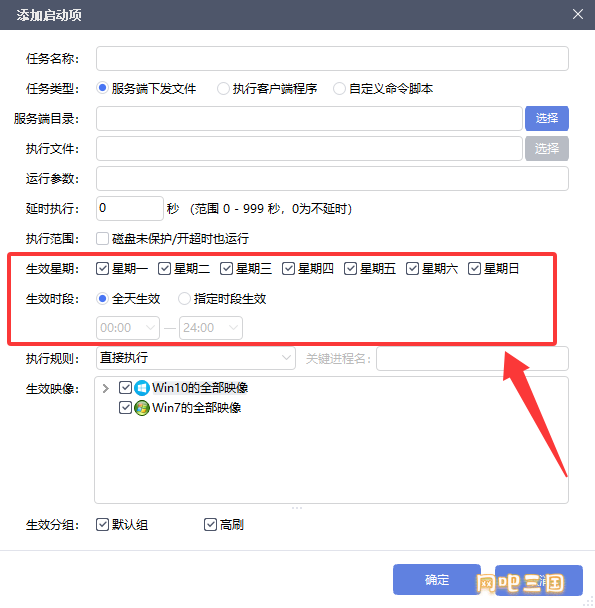Open the 执行规则 直接执行 dropdown
595x608 pixels.
tap(196, 358)
